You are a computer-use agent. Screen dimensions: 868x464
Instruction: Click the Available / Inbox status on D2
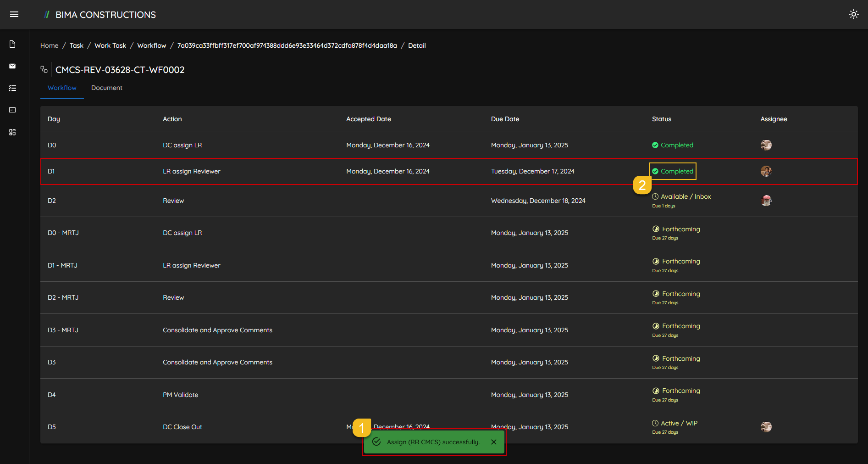coord(685,196)
